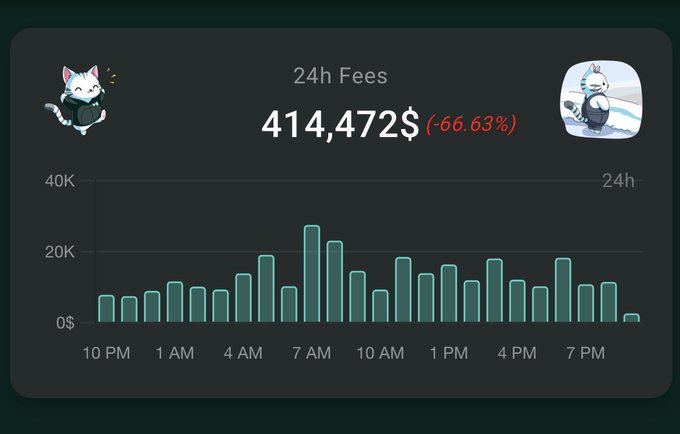Select the 3 AM bar in chart

tap(220, 306)
